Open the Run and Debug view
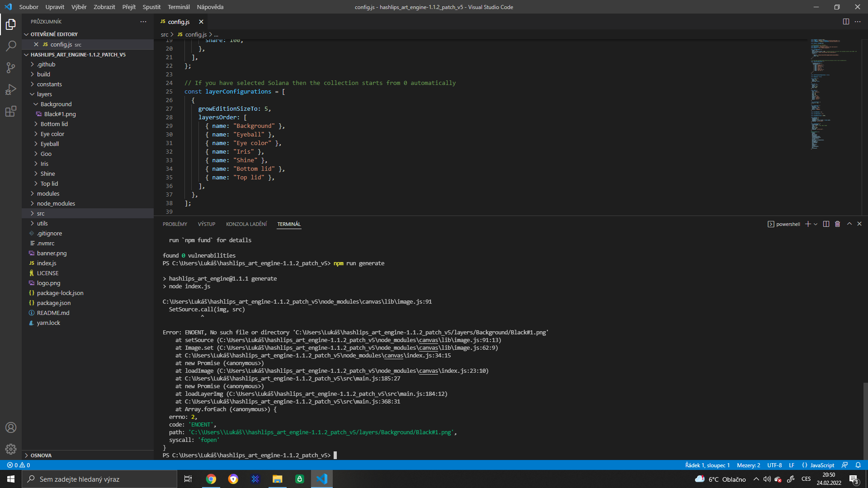Image resolution: width=868 pixels, height=488 pixels. click(11, 89)
